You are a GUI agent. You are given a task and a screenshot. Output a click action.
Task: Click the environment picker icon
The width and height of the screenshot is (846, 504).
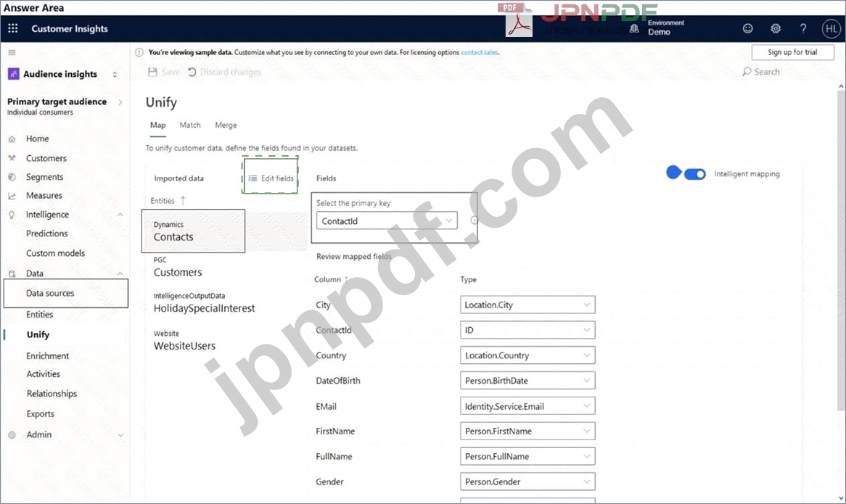(634, 28)
